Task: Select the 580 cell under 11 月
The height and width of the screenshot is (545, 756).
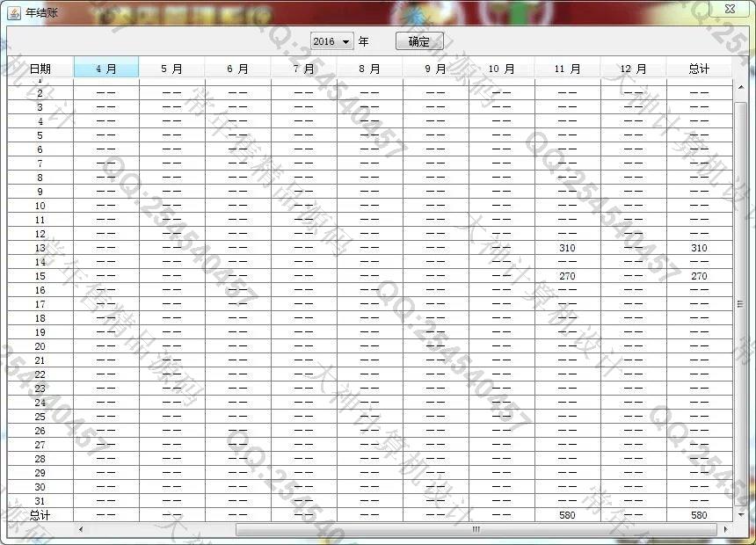Action: (x=568, y=515)
